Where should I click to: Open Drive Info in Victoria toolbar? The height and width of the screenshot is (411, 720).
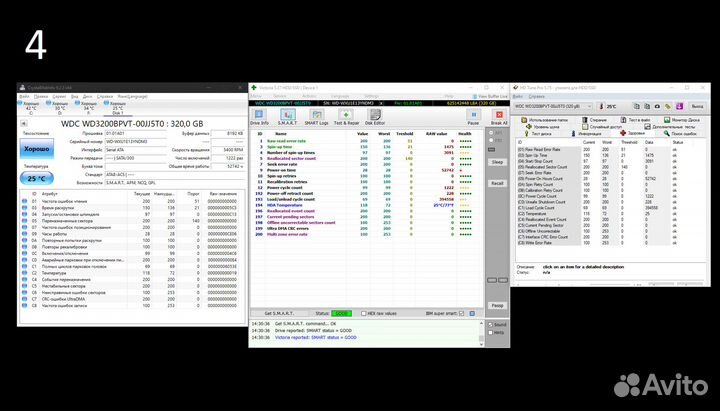(258, 118)
